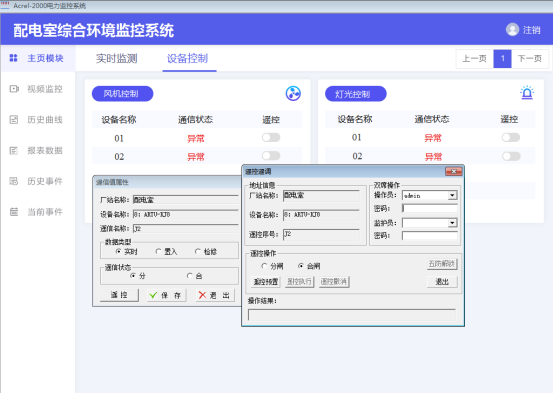Viewport: 553px width, 394px height.
Task: Click the 历史曲线 chart icon
Action: (x=13, y=120)
